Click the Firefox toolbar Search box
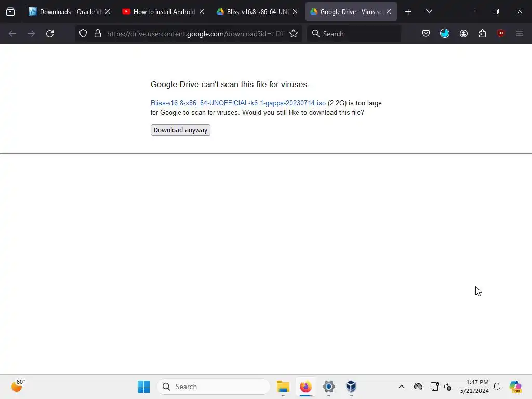 [x=354, y=34]
